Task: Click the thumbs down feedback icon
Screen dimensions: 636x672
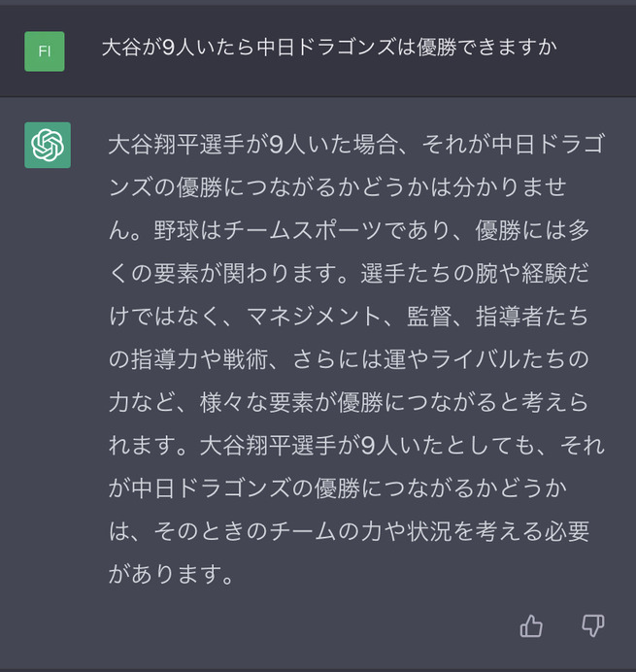Action: 593,626
